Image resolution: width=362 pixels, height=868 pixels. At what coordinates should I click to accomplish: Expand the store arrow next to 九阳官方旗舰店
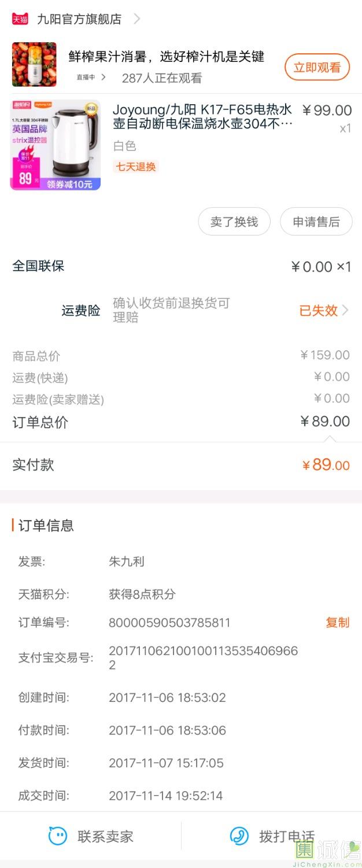coord(137,19)
